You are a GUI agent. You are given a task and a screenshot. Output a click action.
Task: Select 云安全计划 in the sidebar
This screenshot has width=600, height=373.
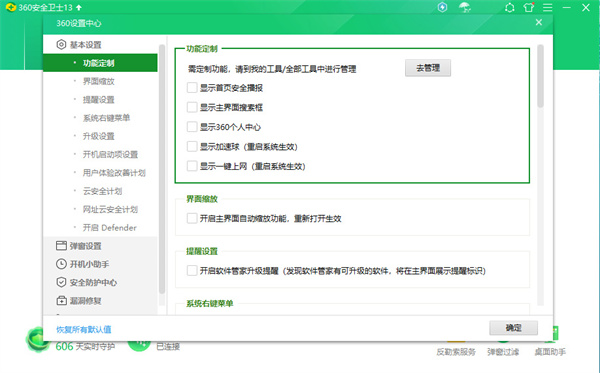[103, 191]
